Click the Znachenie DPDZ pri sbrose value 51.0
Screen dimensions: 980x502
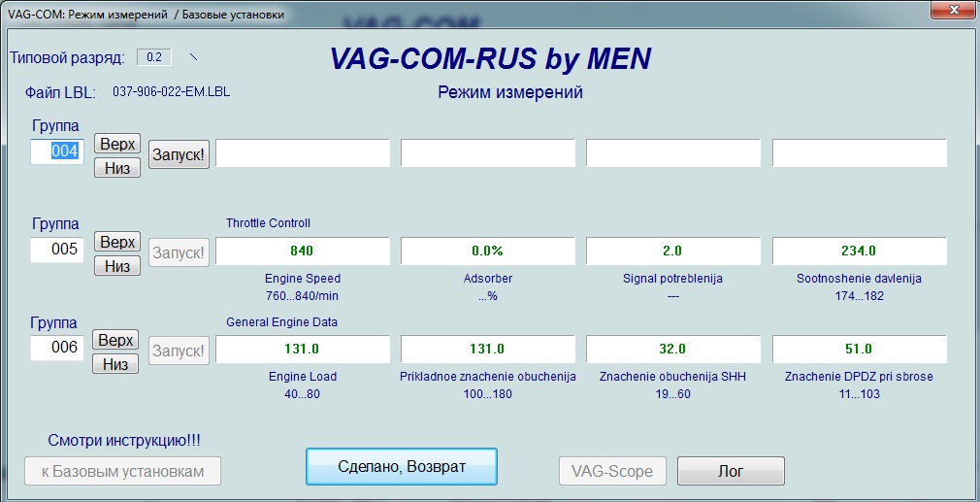point(860,349)
